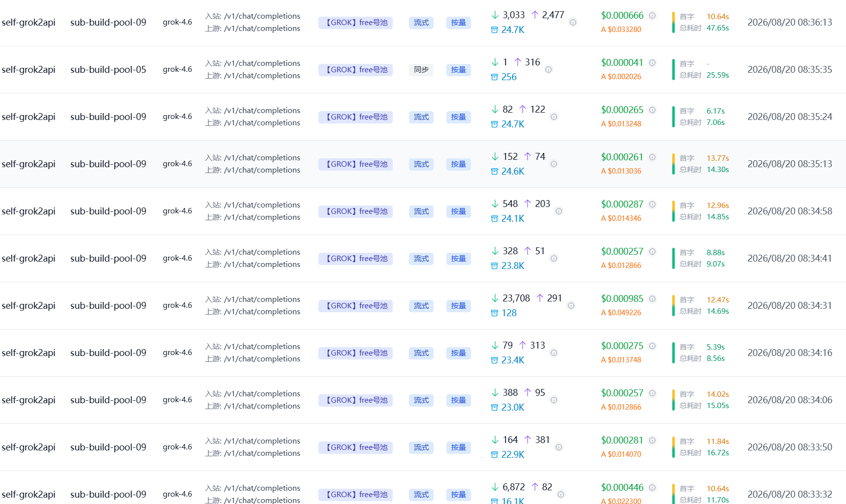
Task: Click timestamp 2026/08/20 08:35:35
Action: tap(790, 69)
